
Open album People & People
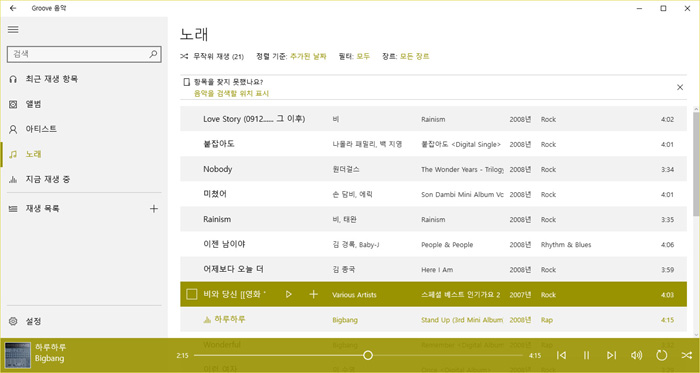[x=447, y=245]
